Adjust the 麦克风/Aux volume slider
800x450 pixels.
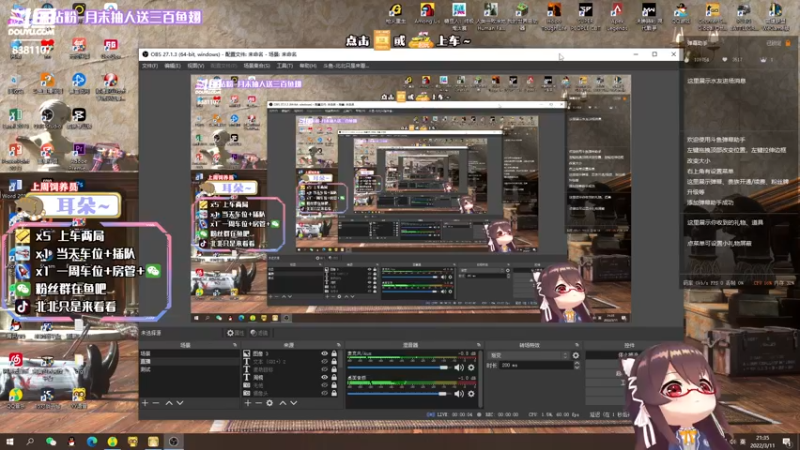[x=398, y=367]
